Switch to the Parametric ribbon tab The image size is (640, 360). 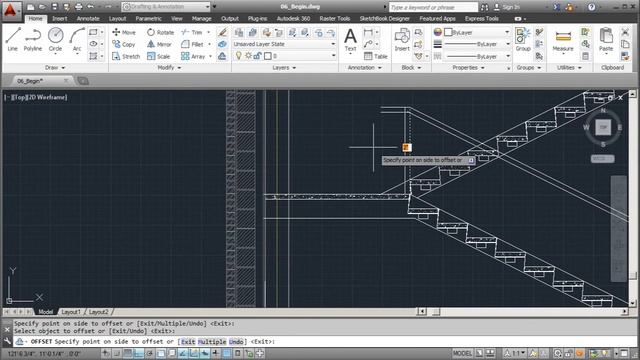coord(148,18)
